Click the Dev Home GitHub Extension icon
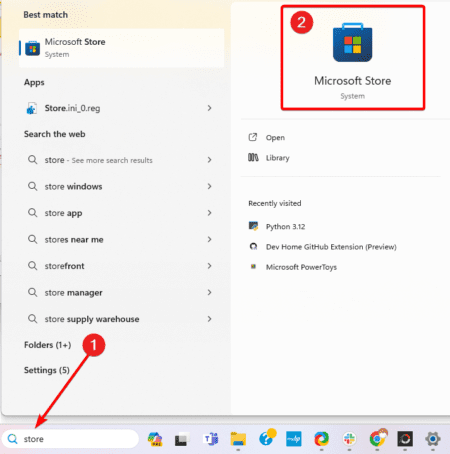Image resolution: width=450 pixels, height=454 pixels. 253,247
